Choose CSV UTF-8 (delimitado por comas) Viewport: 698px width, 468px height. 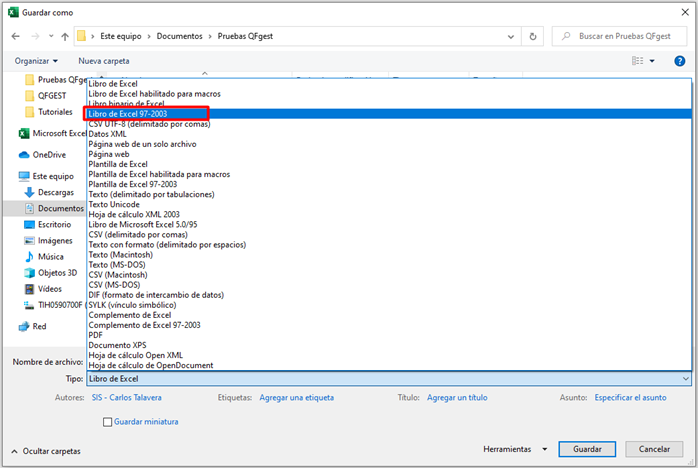(x=389, y=124)
